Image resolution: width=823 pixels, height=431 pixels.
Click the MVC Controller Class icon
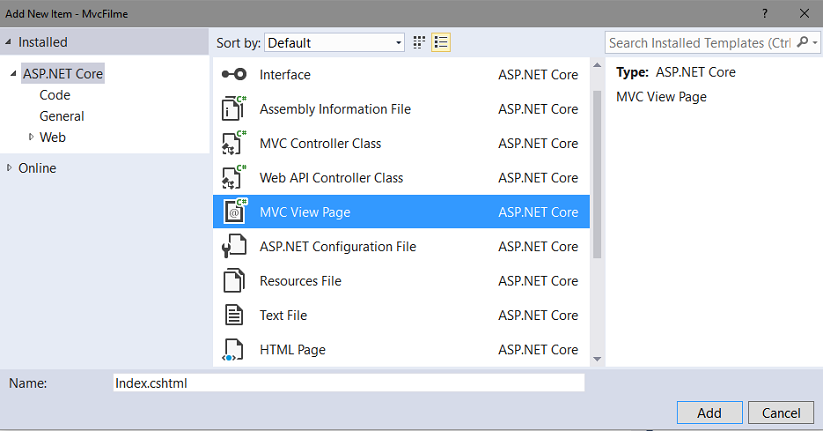point(234,143)
